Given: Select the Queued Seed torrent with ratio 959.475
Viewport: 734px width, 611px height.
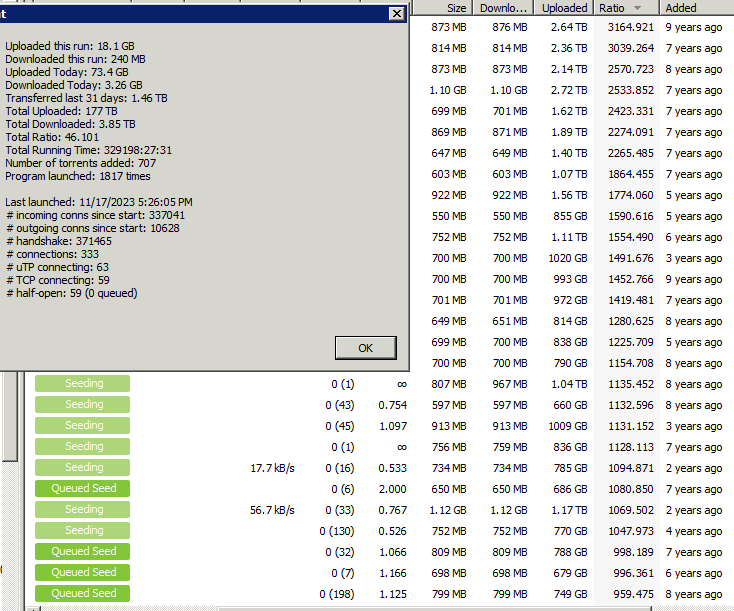Looking at the screenshot, I should click(83, 594).
